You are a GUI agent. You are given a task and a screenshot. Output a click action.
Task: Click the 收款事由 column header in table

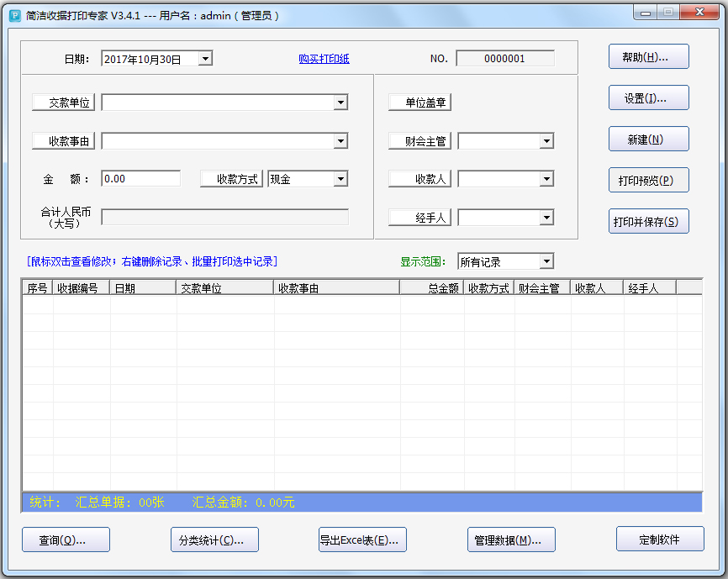click(337, 288)
